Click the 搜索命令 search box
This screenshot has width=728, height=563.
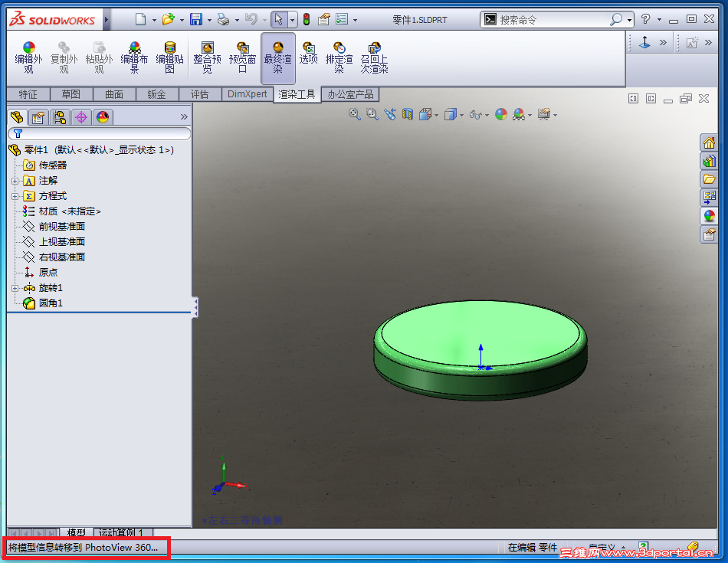coord(553,19)
